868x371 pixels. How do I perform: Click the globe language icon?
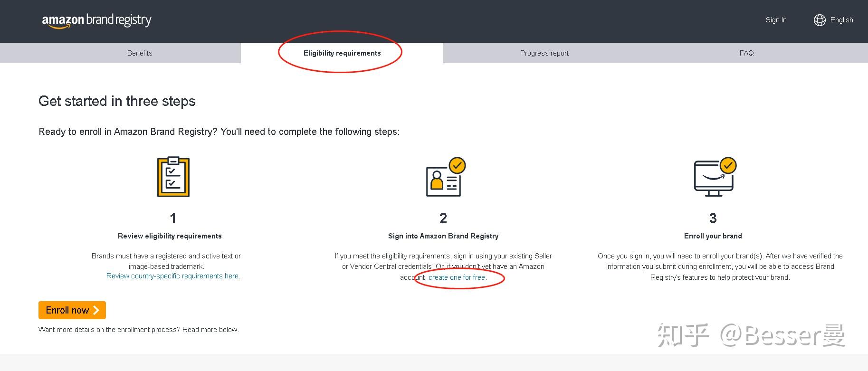click(x=820, y=20)
